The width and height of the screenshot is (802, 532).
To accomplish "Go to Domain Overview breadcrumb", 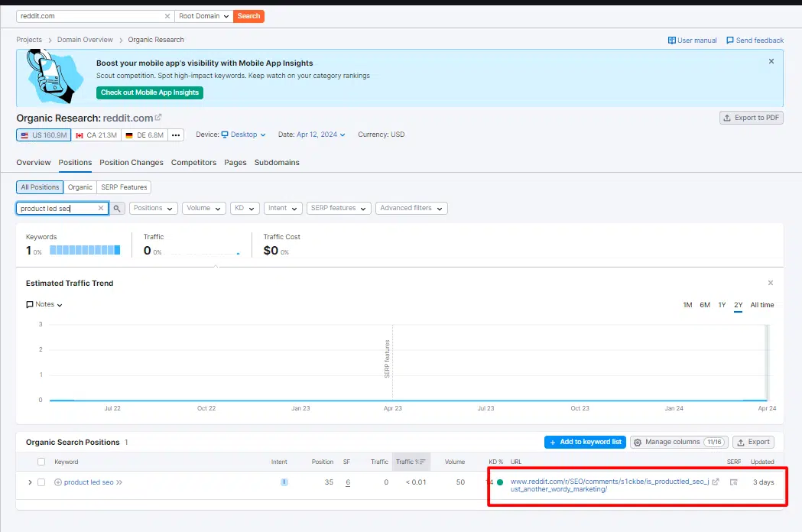I will point(85,40).
